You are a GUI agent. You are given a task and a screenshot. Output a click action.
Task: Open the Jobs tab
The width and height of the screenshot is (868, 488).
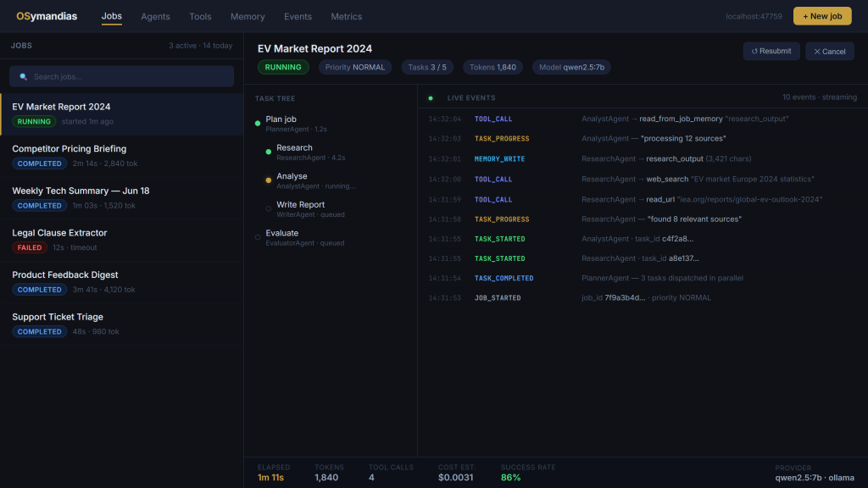click(x=111, y=16)
